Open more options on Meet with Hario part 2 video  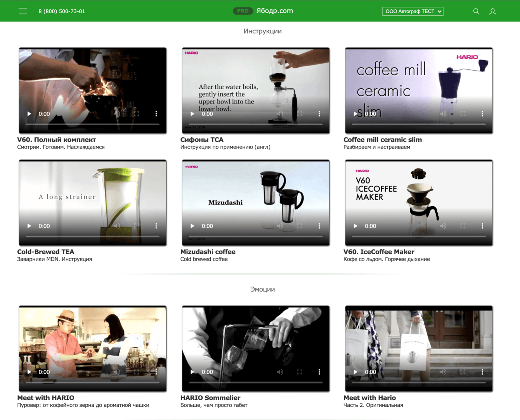click(x=482, y=372)
